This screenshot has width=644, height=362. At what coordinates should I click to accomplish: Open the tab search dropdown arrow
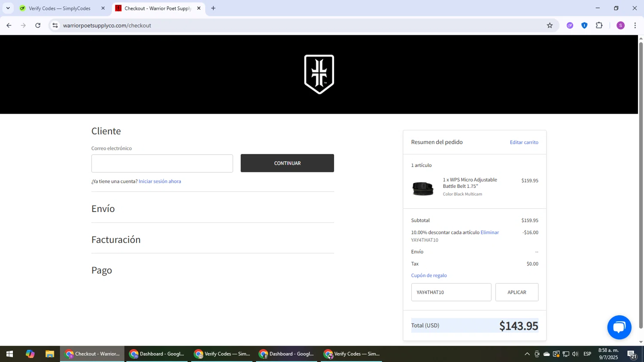(x=8, y=8)
